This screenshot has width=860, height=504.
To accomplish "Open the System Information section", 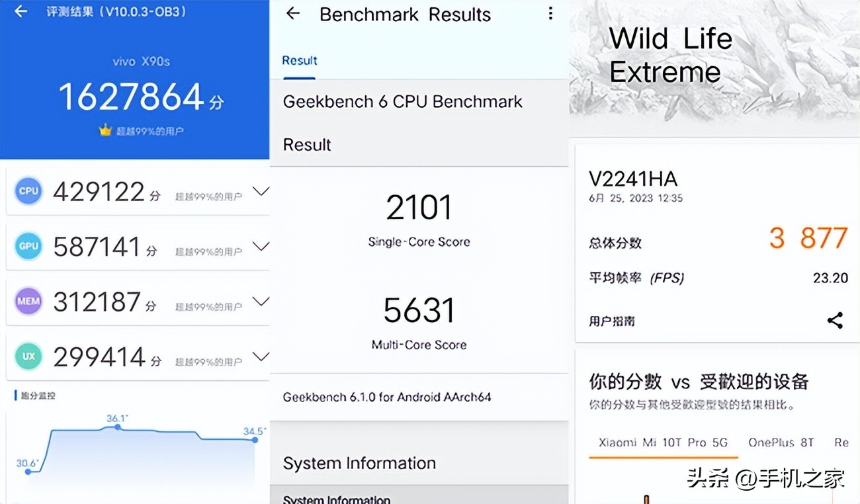I will (359, 462).
